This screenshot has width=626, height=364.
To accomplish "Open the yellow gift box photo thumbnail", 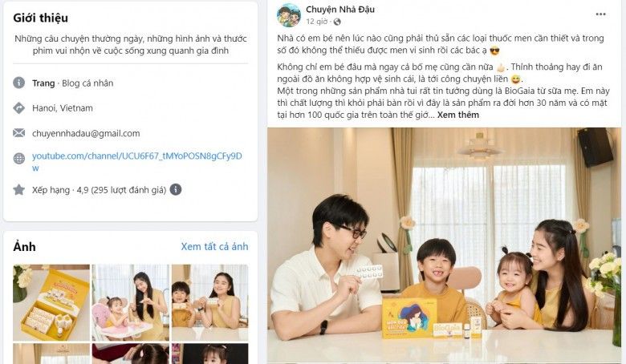I will coord(51,302).
